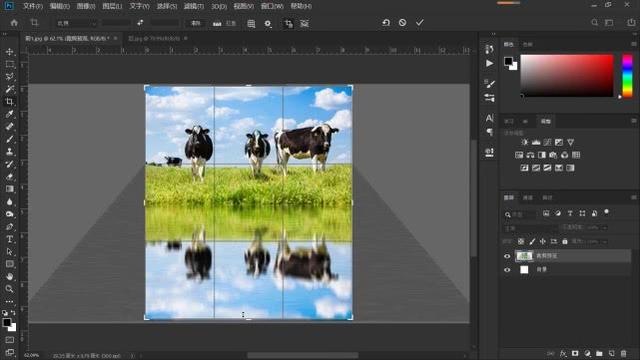
Task: Click the crop overlay grid options icon
Action: [251, 24]
